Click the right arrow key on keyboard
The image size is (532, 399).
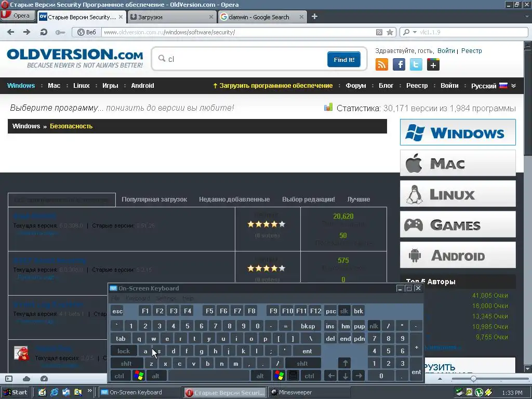click(359, 376)
